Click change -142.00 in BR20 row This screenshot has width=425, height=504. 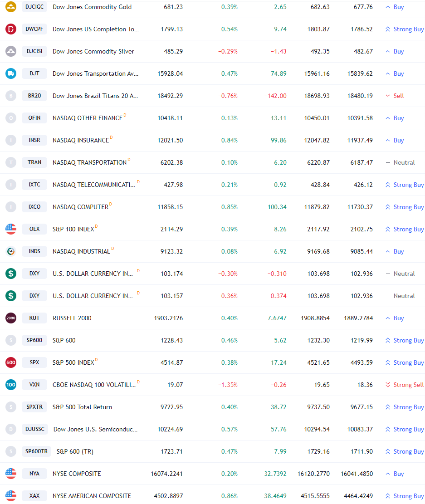275,96
